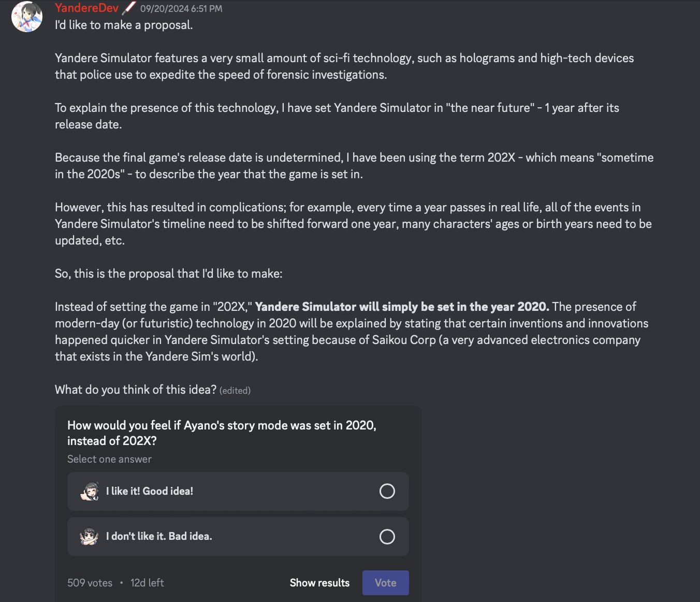Click the "(edited)" label after the message
This screenshot has width=700, height=602.
pos(235,391)
